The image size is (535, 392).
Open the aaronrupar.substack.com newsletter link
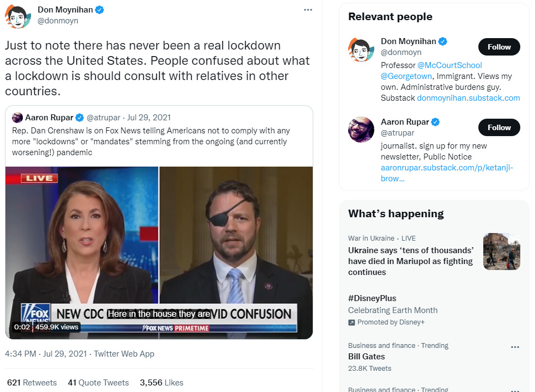pyautogui.click(x=447, y=173)
